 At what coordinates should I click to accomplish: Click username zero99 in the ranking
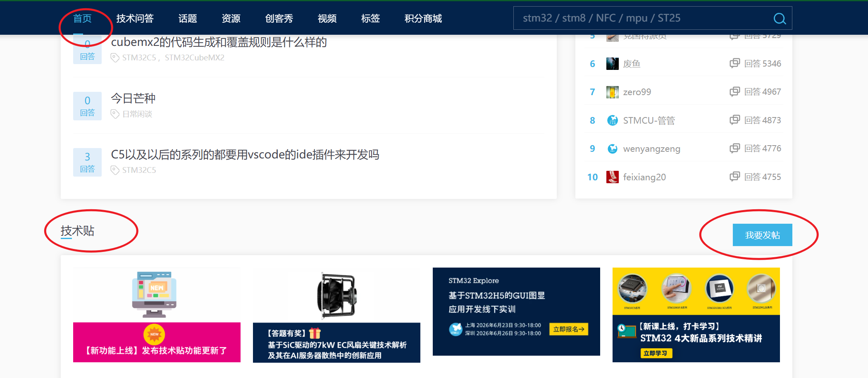(637, 92)
